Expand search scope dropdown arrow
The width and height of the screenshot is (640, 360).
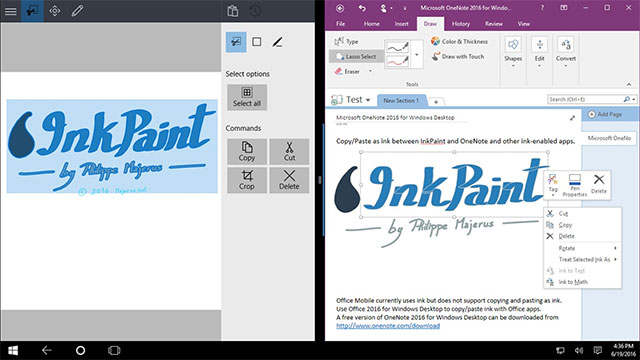point(633,99)
